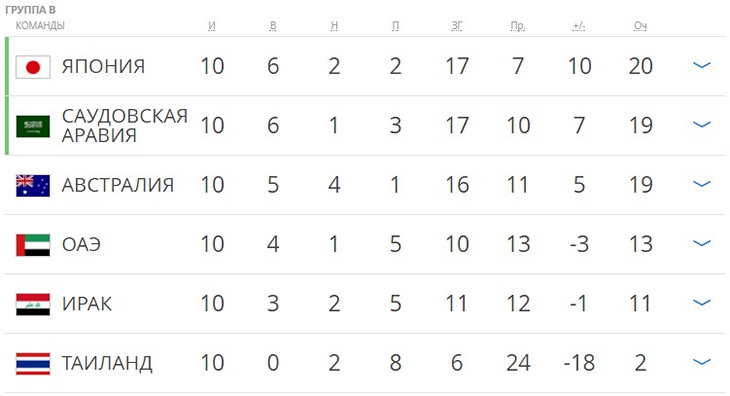The width and height of the screenshot is (730, 396).
Task: Click the Japan flag icon
Action: coord(33,67)
